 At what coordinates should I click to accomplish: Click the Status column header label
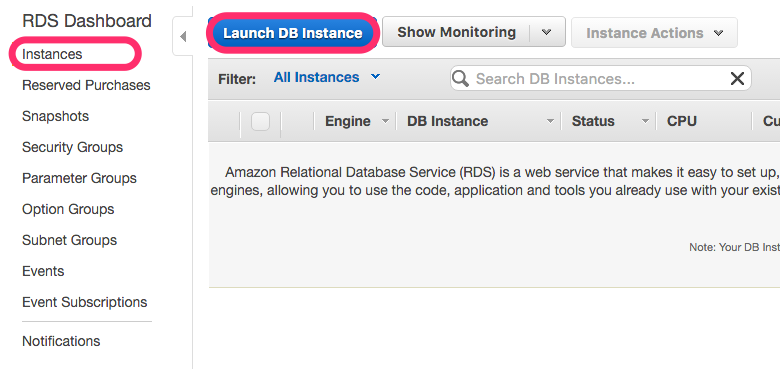tap(593, 121)
